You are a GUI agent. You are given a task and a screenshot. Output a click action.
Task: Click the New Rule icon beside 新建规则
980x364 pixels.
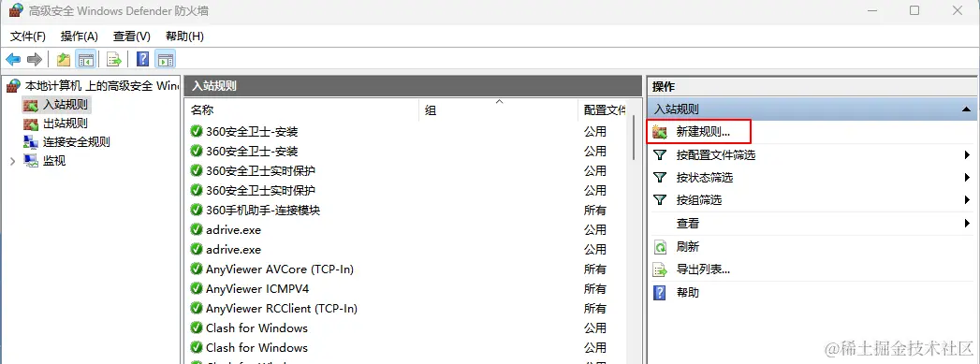click(660, 132)
